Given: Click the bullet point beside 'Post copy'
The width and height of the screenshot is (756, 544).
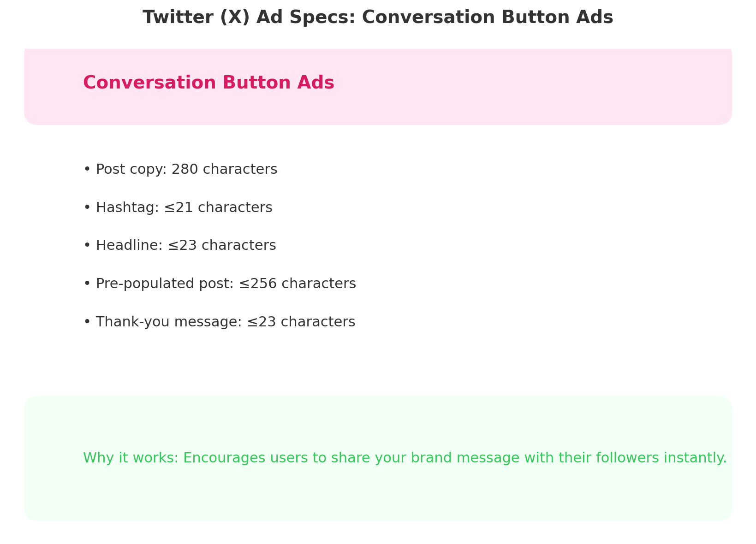Looking at the screenshot, I should [x=87, y=169].
